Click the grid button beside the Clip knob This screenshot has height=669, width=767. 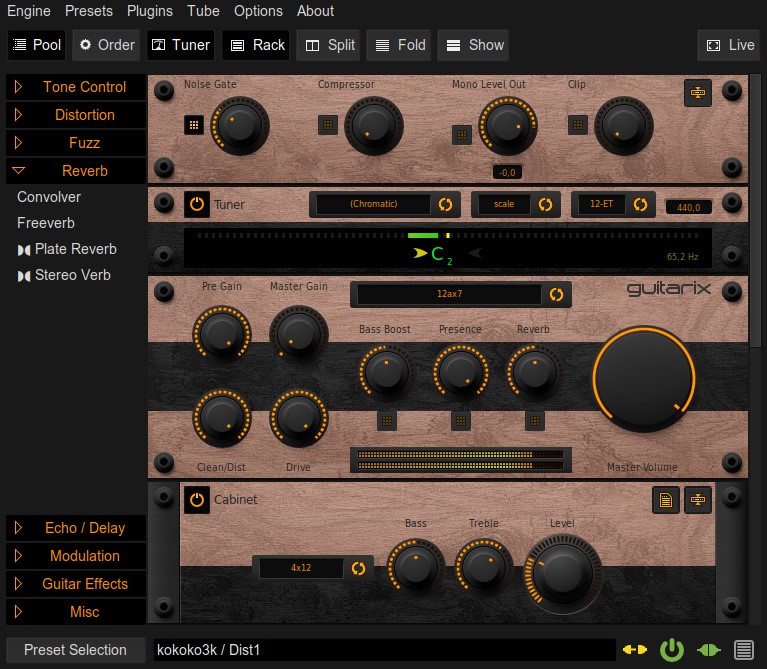[x=577, y=125]
